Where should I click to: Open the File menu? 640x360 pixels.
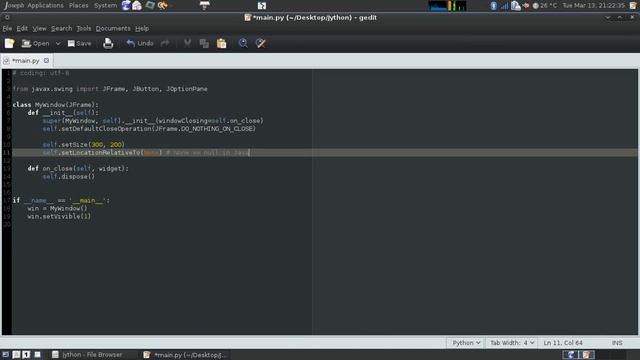point(7,29)
